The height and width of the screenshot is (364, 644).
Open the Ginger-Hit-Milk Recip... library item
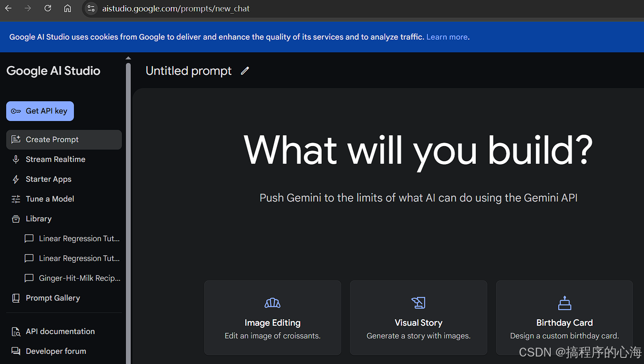click(72, 278)
